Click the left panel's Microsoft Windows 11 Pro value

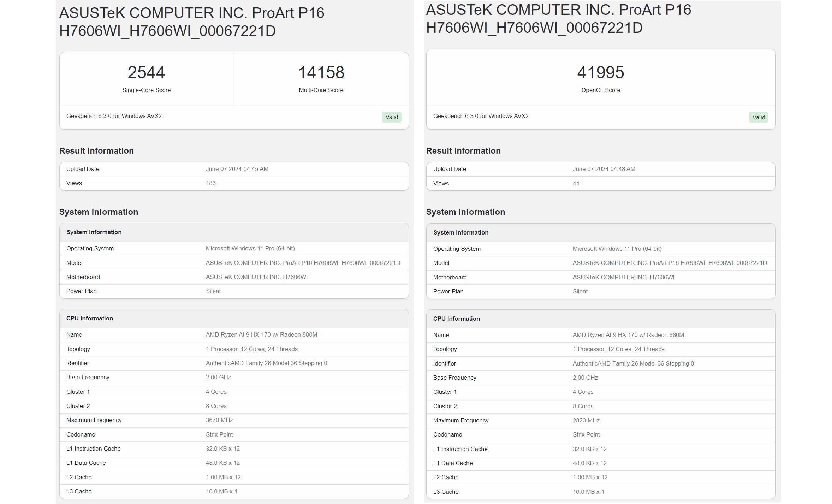point(250,248)
